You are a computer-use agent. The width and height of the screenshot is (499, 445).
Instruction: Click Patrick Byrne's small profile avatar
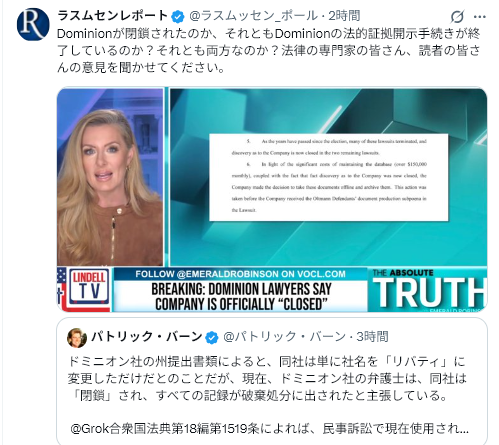77,337
